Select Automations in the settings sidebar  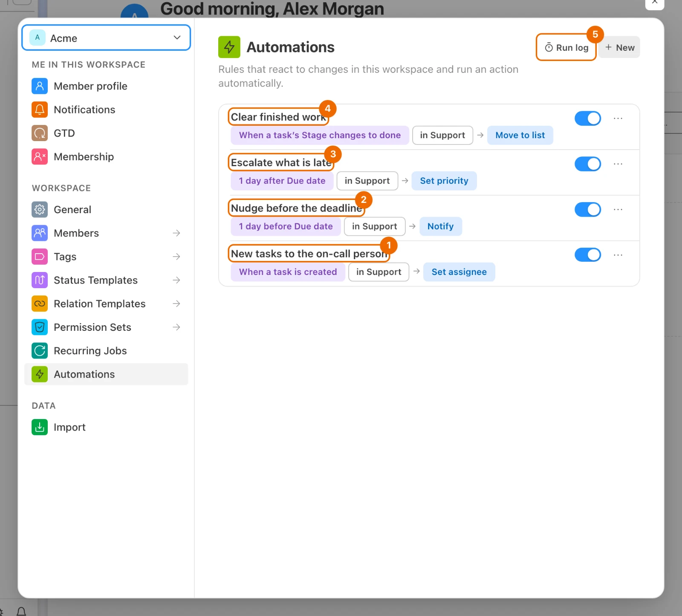click(106, 374)
